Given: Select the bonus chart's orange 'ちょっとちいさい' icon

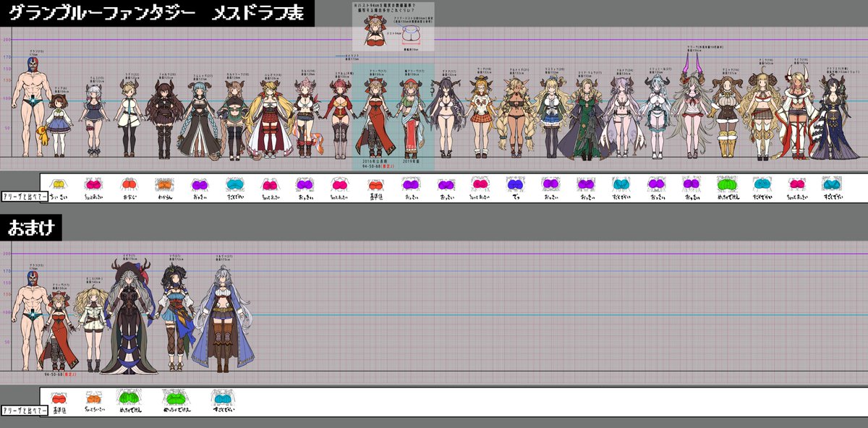Looking at the screenshot, I should (x=94, y=398).
